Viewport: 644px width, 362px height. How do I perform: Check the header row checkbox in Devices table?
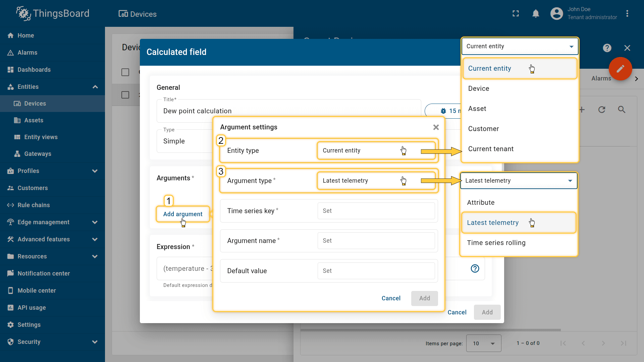coord(125,72)
